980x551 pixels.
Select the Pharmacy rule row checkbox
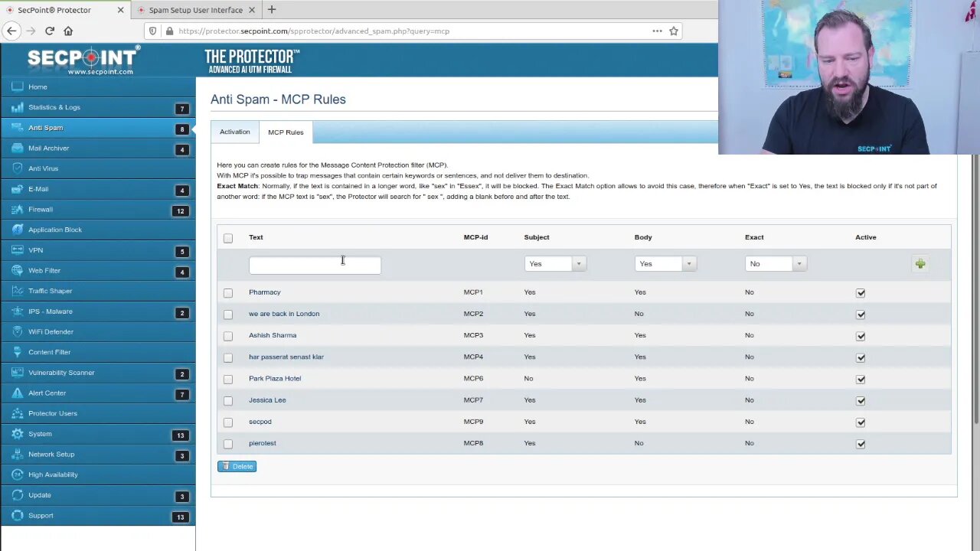[x=228, y=292]
